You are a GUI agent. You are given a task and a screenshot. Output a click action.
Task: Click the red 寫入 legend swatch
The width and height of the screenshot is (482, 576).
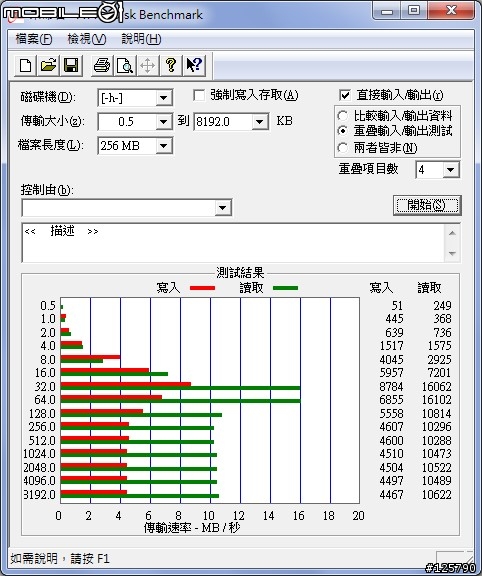pyautogui.click(x=202, y=288)
